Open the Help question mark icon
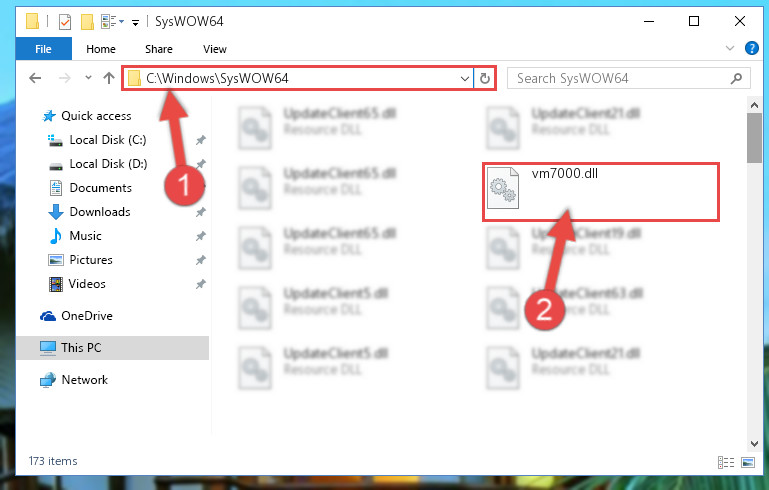 pyautogui.click(x=751, y=48)
